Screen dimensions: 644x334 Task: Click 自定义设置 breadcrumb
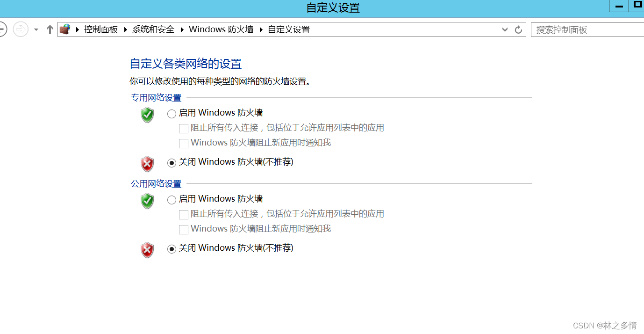(x=289, y=29)
